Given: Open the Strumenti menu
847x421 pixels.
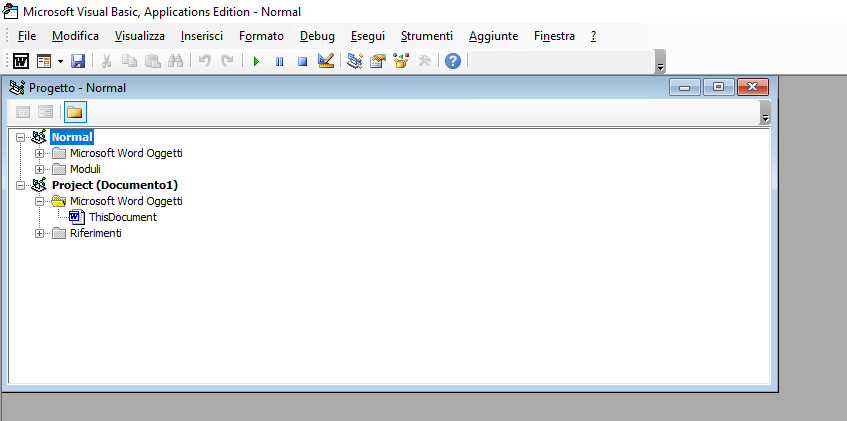Looking at the screenshot, I should [x=426, y=35].
